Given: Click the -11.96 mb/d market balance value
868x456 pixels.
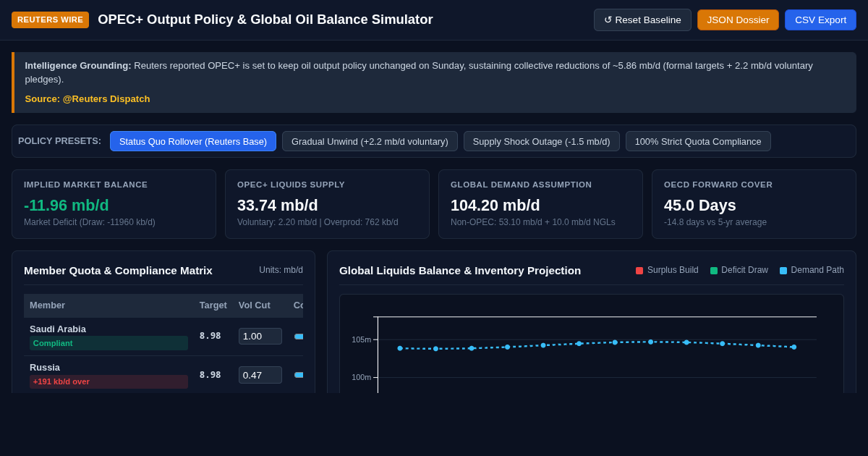Looking at the screenshot, I should point(67,205).
